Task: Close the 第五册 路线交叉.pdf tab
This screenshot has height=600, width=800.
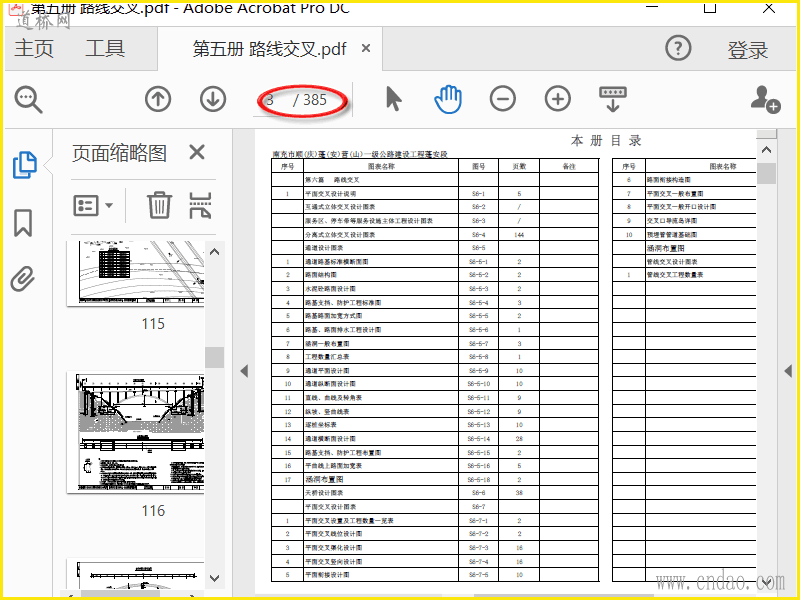Action: point(366,48)
